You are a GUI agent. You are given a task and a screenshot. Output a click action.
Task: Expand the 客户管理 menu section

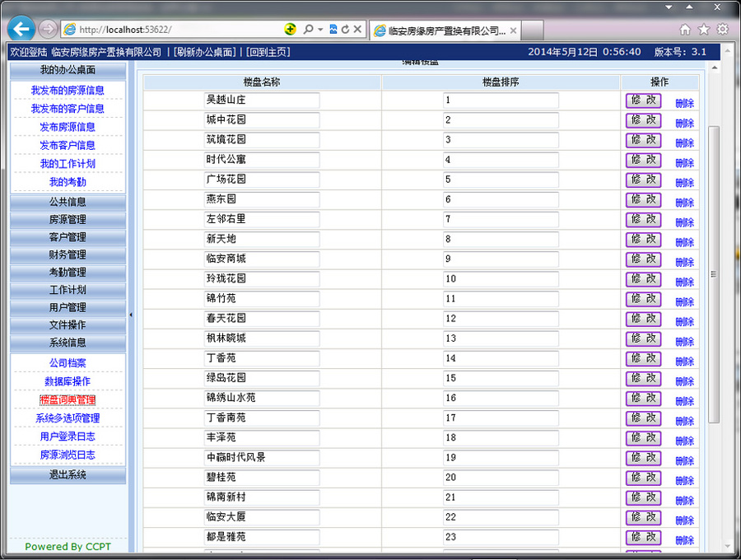pos(68,237)
